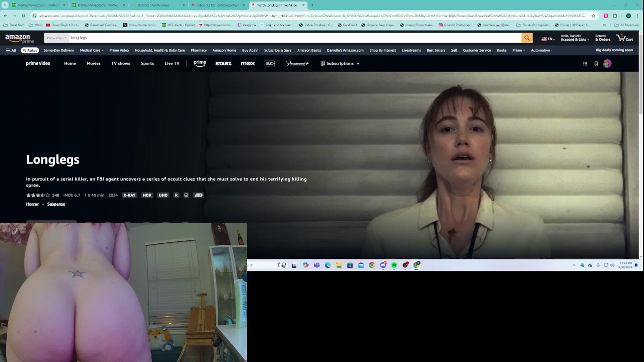The width and height of the screenshot is (644, 362).
Task: Open the Horror genre link
Action: click(33, 204)
